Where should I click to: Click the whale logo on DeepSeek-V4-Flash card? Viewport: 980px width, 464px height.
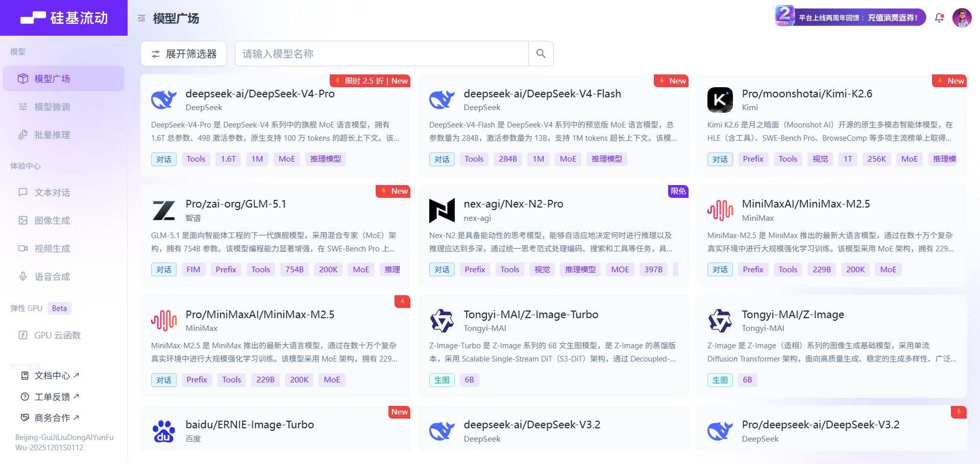pyautogui.click(x=442, y=100)
